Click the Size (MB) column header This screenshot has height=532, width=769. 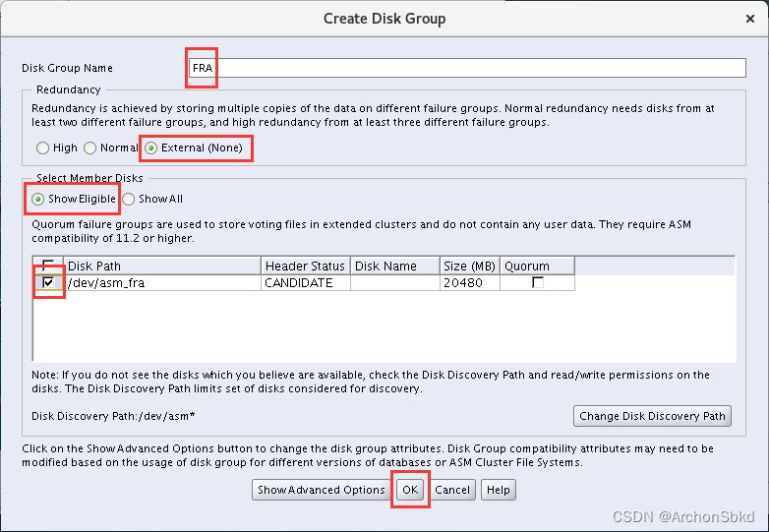coord(470,266)
